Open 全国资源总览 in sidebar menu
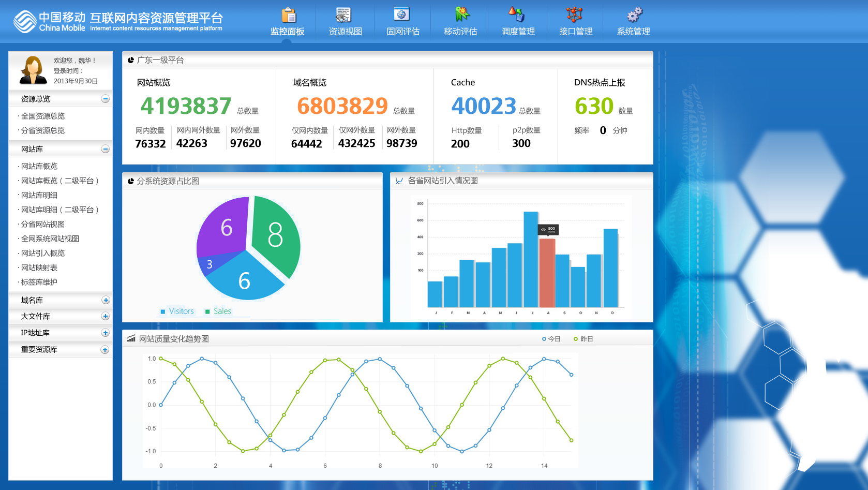Screen dimensions: 868x490 (43, 116)
